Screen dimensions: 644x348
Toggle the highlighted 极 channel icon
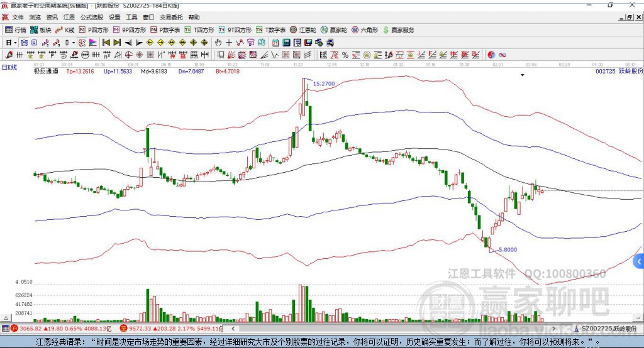point(82,43)
